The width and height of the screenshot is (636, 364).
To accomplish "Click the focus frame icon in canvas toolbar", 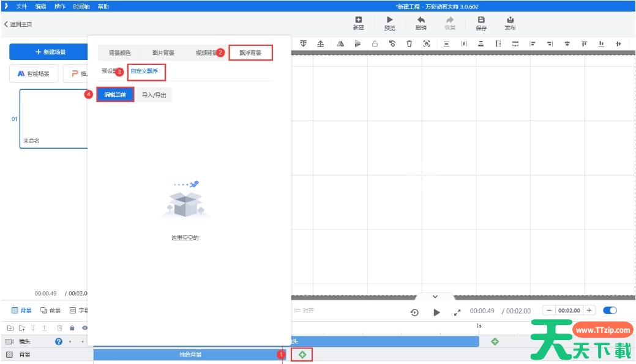I will [x=426, y=43].
